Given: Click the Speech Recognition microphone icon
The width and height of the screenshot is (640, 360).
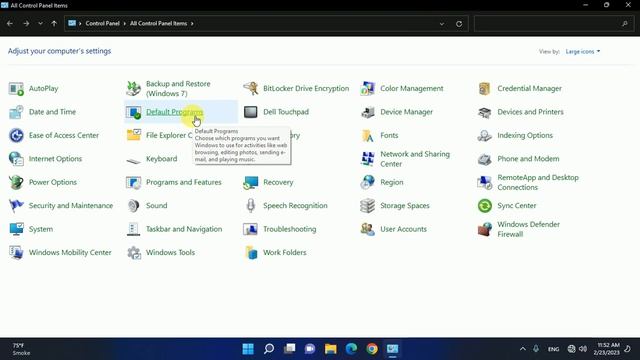Looking at the screenshot, I should (x=251, y=206).
